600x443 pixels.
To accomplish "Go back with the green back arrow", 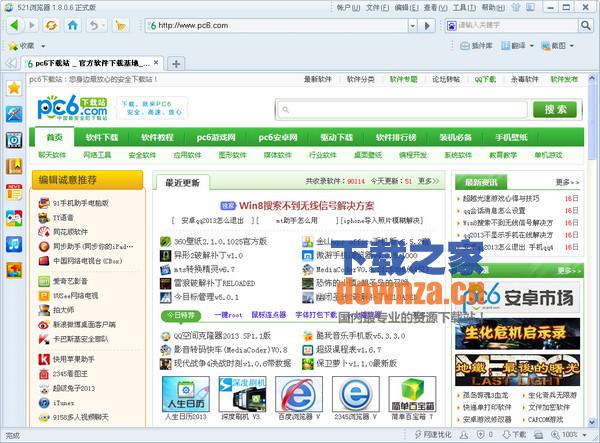I will tap(14, 26).
